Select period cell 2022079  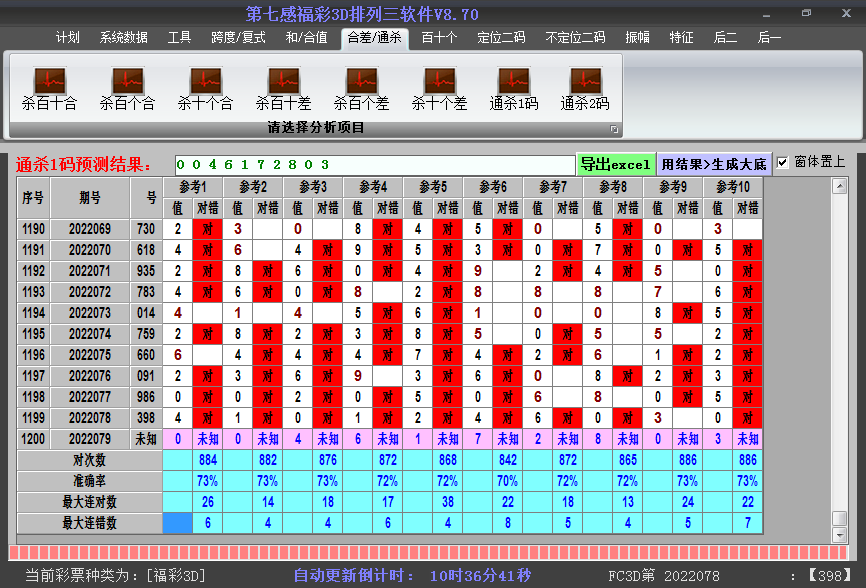[x=90, y=439]
